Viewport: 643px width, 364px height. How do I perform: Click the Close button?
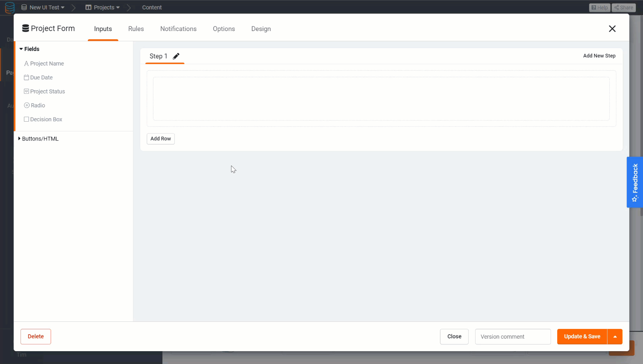click(x=454, y=337)
